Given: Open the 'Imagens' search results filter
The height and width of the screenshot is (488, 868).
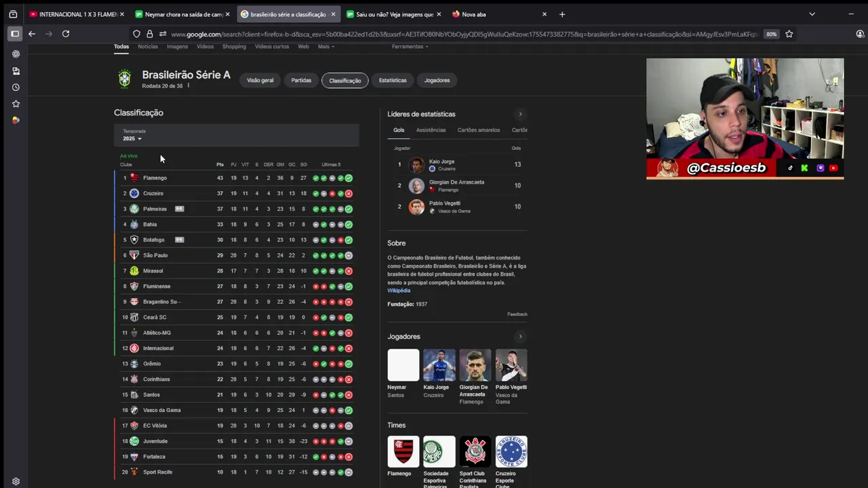Looking at the screenshot, I should point(177,47).
